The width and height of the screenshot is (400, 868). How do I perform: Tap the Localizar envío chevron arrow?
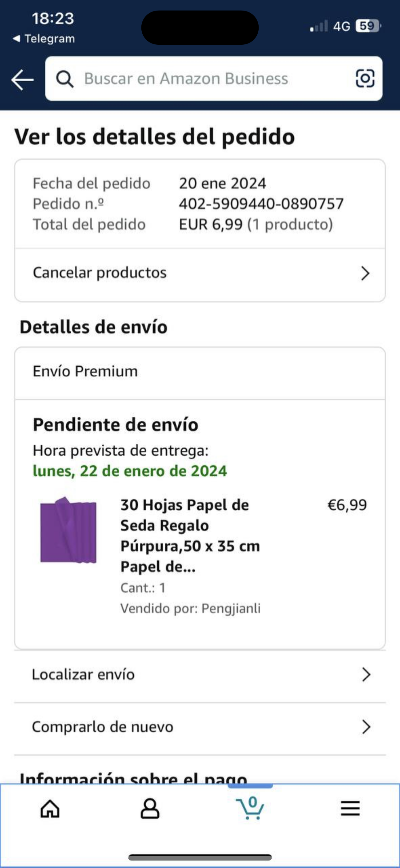point(366,675)
